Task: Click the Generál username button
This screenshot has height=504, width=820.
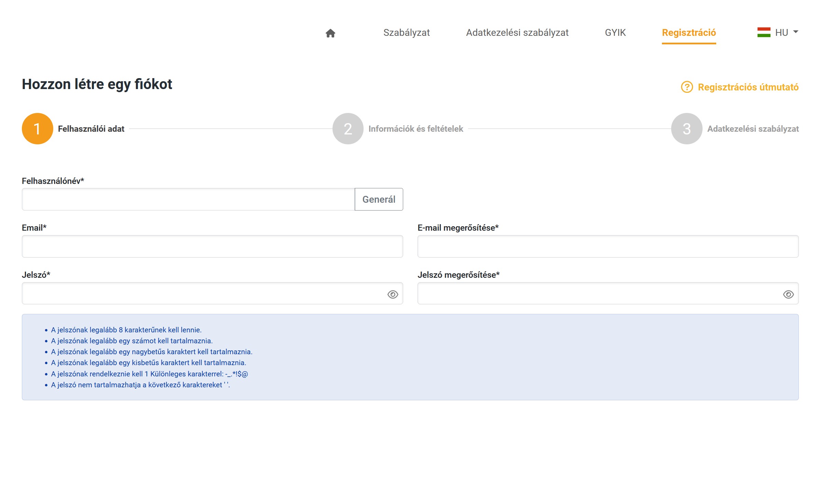Action: tap(379, 199)
